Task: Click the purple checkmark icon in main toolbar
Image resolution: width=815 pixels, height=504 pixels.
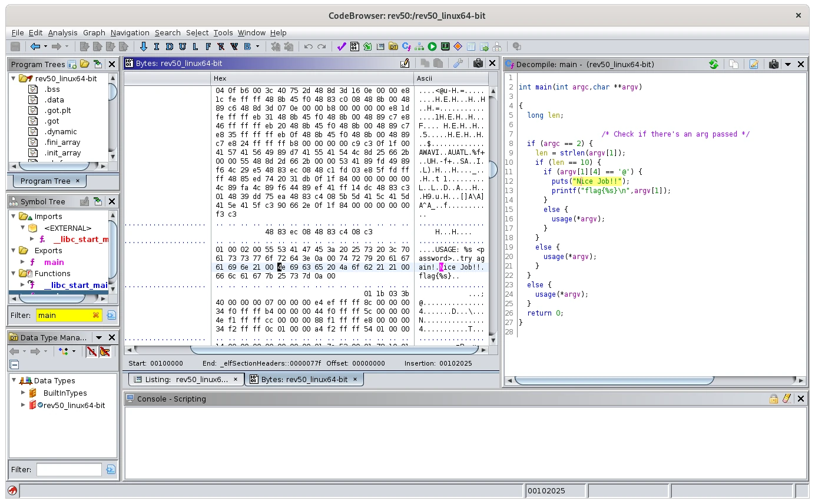Action: coord(342,47)
